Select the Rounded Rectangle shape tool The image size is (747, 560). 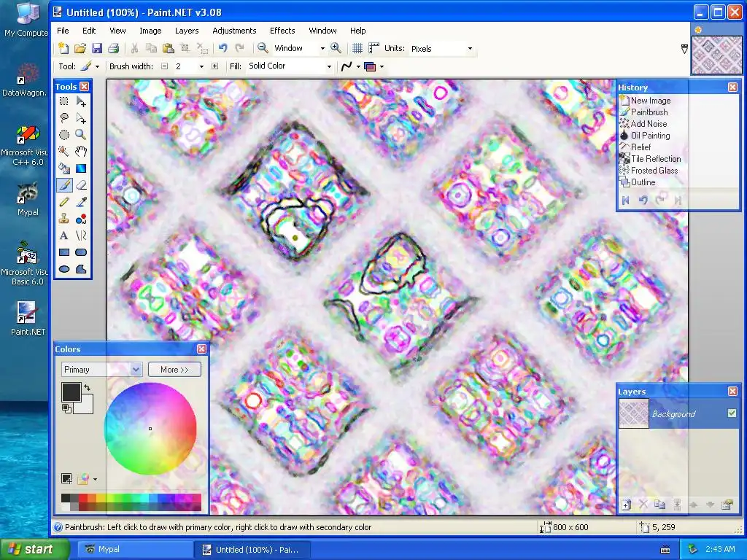click(81, 252)
